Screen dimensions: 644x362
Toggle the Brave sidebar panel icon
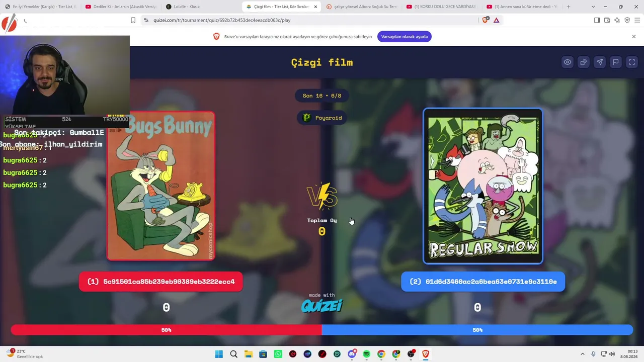[597, 20]
